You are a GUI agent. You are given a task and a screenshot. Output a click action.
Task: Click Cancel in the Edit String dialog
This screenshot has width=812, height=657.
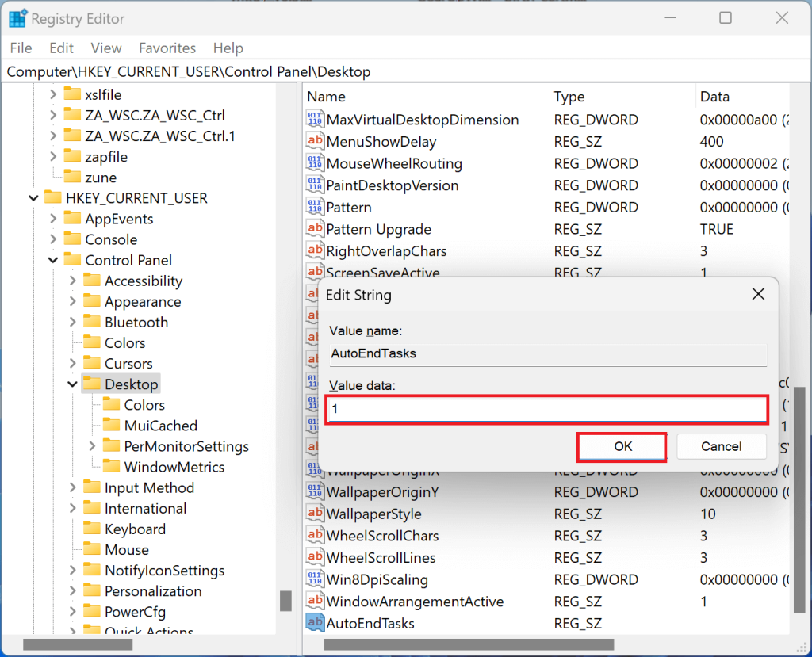721,446
